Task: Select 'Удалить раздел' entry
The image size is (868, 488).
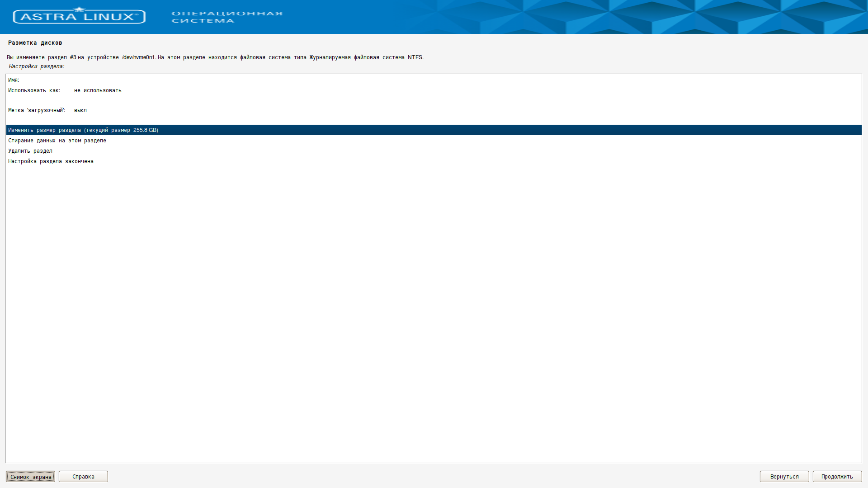Action: pos(434,151)
